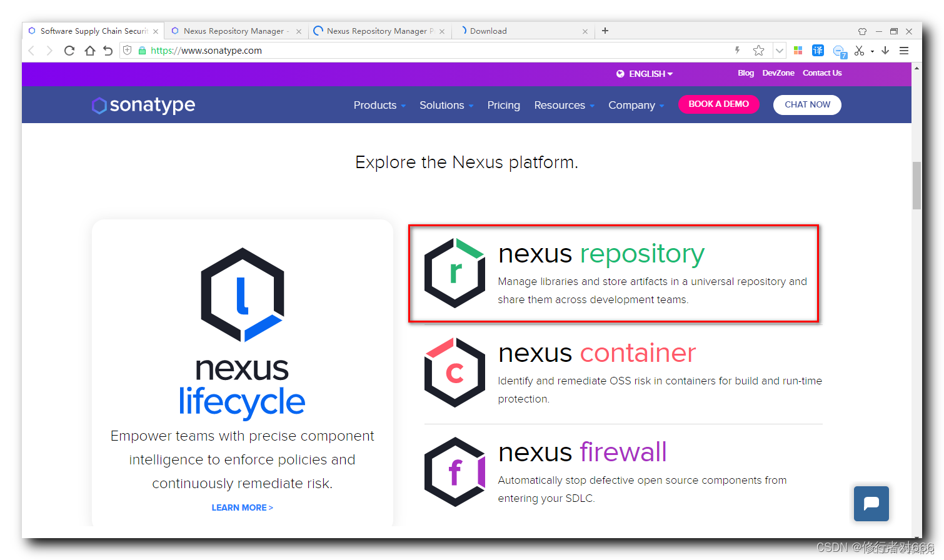Click the nexus lifecycle hexagon icon

pos(242,296)
